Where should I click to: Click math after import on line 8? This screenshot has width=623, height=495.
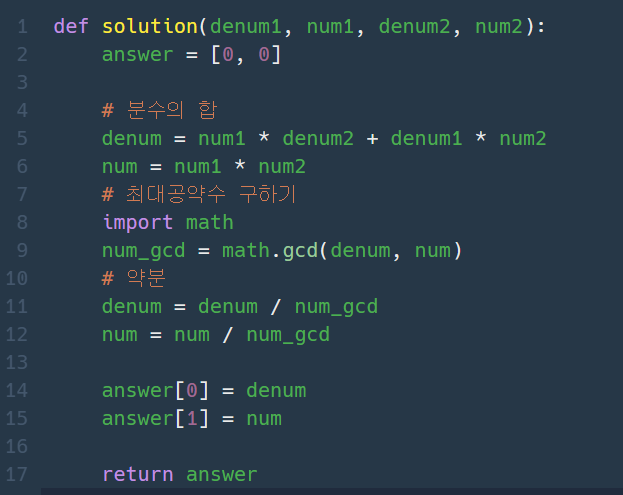210,222
